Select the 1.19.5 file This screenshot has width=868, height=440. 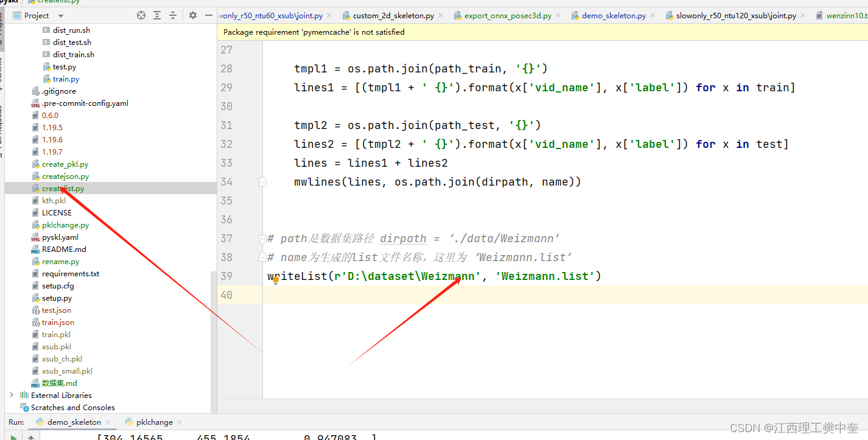click(52, 128)
